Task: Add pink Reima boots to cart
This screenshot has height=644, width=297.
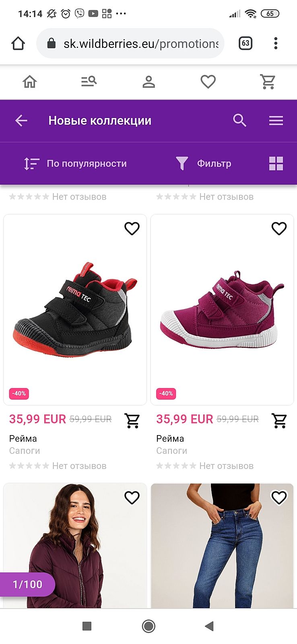Action: tap(279, 421)
